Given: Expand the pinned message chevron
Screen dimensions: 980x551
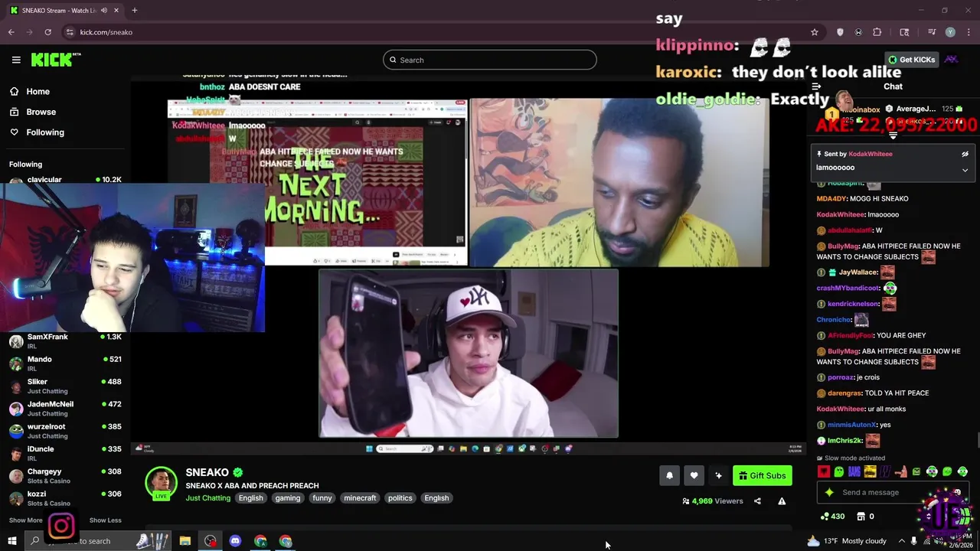Looking at the screenshot, I should coord(965,170).
